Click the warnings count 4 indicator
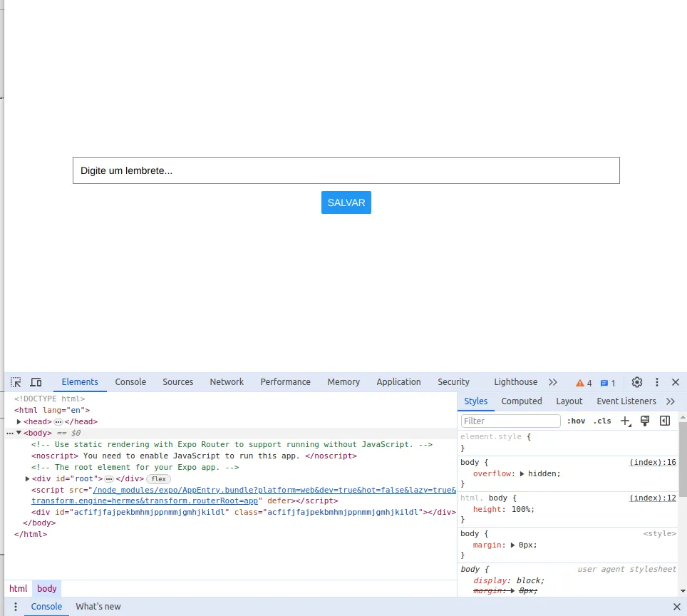The image size is (687, 616). [x=584, y=383]
